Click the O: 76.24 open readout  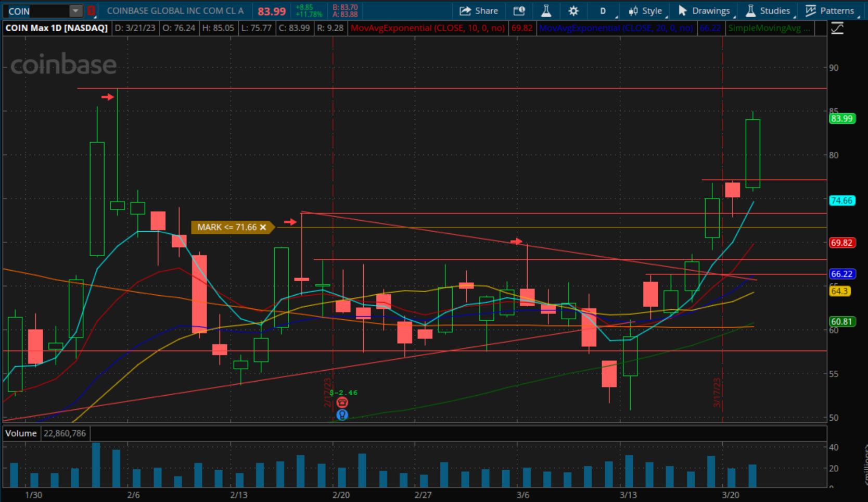pyautogui.click(x=179, y=28)
